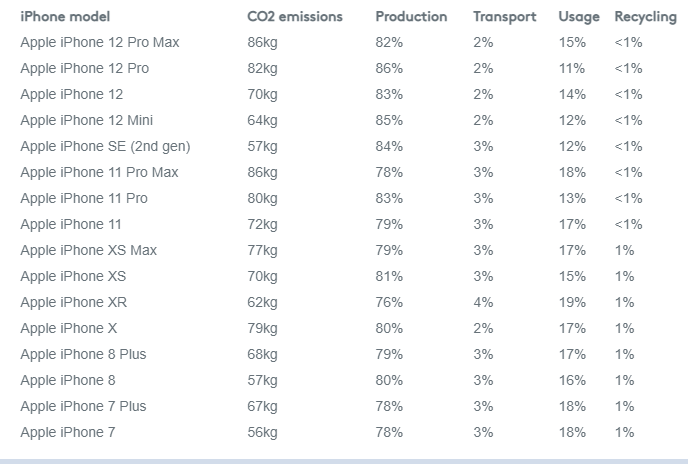Viewport: 688px width, 464px height.
Task: Click the 'CO2 emissions' column header
Action: point(295,17)
